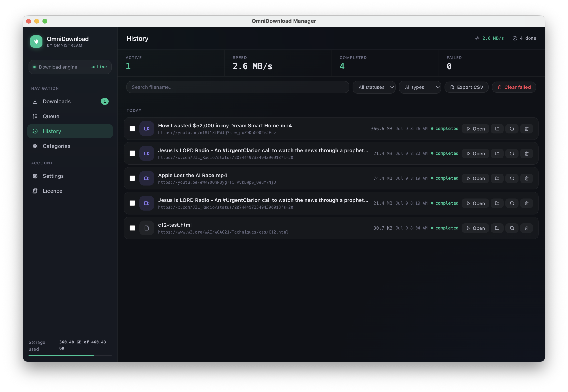The height and width of the screenshot is (392, 568).
Task: Click video type icon of Smart Home row
Action: tap(147, 129)
